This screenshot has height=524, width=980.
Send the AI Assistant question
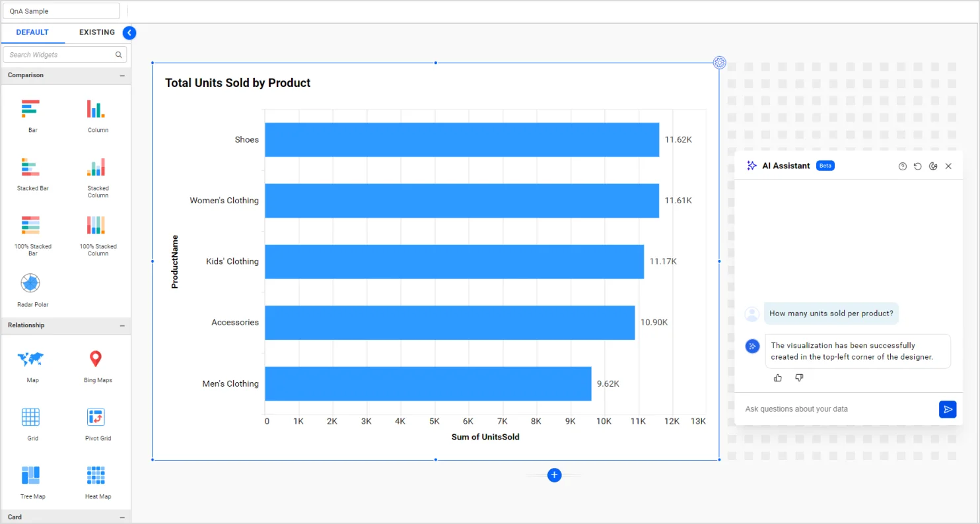[947, 410]
